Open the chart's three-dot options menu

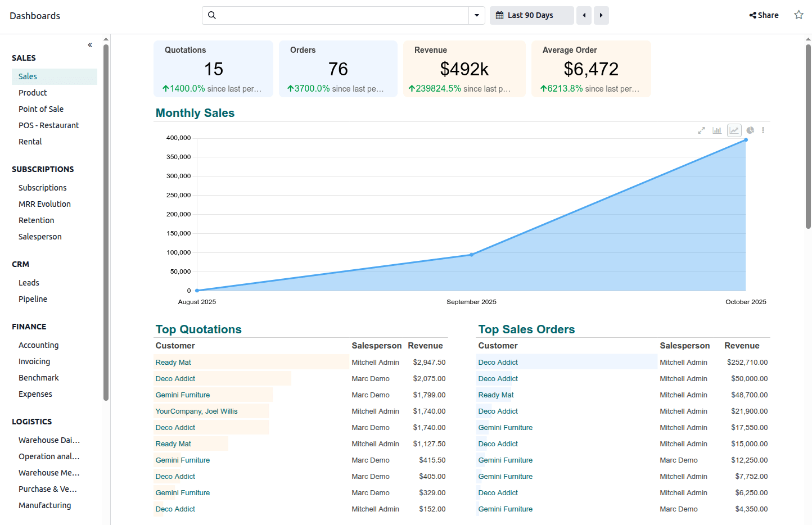763,130
